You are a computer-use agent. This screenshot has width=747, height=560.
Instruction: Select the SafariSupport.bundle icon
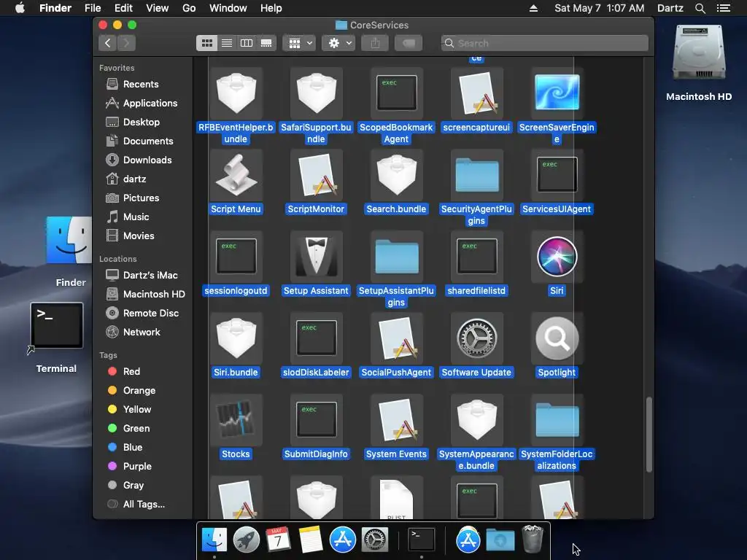pyautogui.click(x=317, y=93)
